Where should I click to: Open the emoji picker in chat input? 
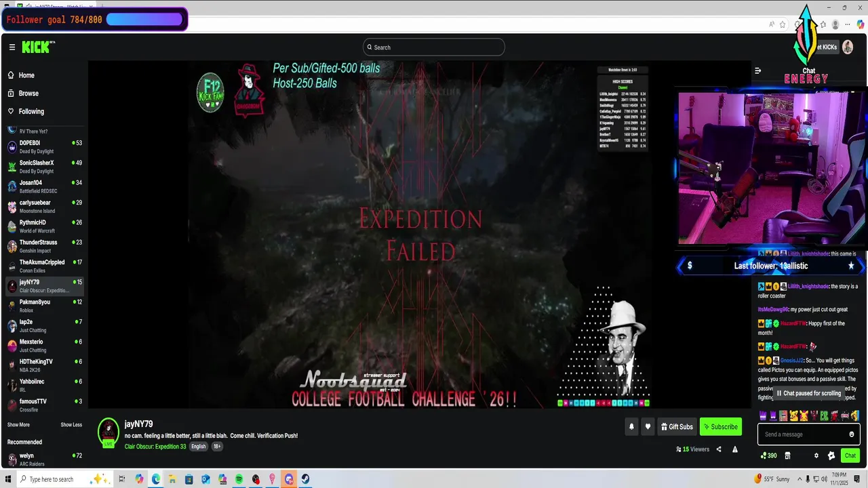[x=852, y=434]
